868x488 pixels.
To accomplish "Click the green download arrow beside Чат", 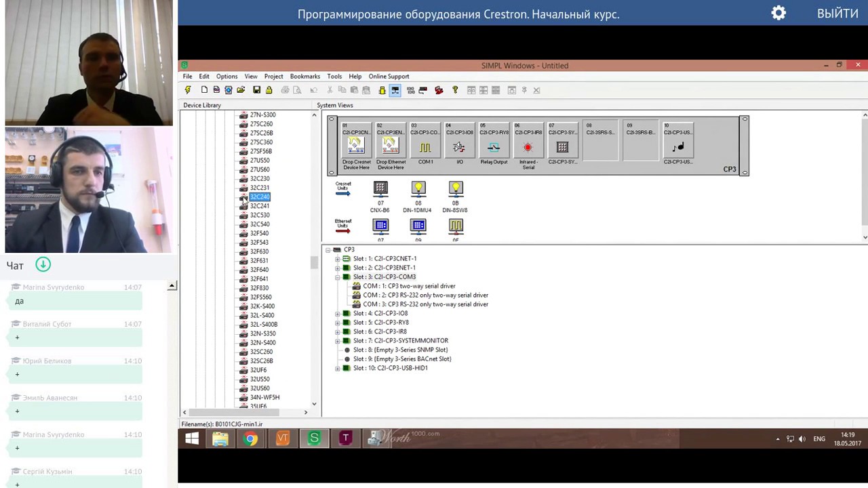I will [x=43, y=265].
